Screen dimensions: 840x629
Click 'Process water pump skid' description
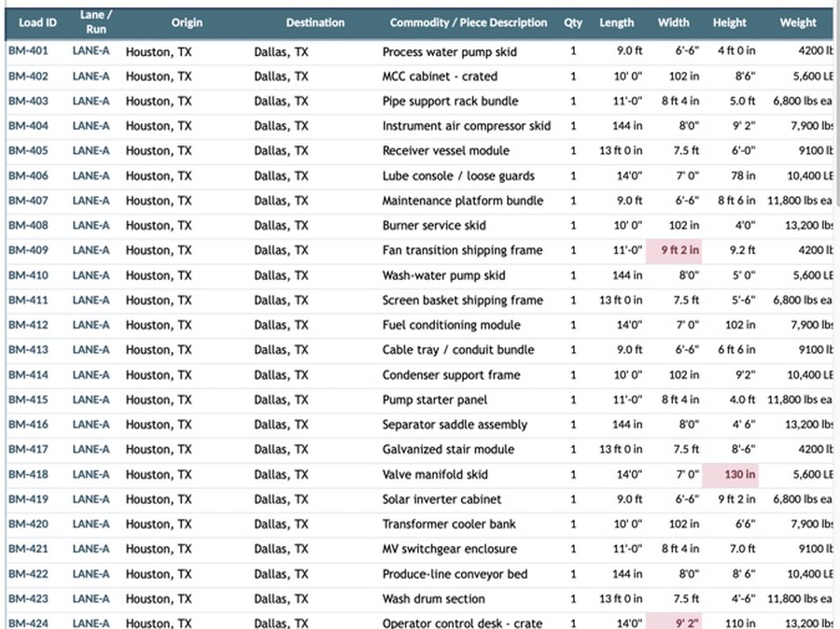pyautogui.click(x=450, y=52)
